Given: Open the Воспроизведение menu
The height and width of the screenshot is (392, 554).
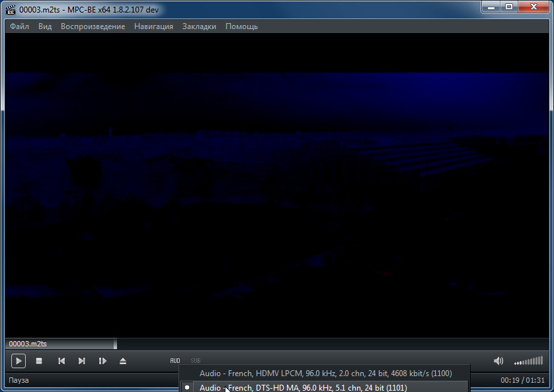Looking at the screenshot, I should click(x=93, y=26).
